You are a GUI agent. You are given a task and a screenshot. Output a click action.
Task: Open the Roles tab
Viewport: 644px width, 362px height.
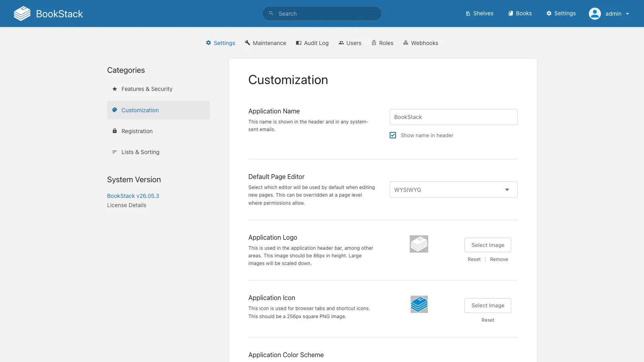point(382,43)
